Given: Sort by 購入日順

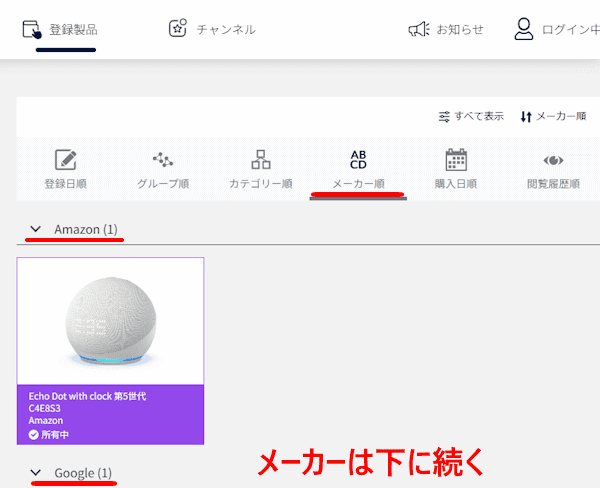Looking at the screenshot, I should coord(456,184).
